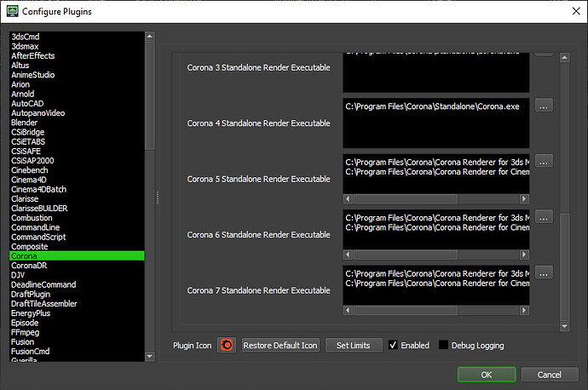Click settings panel scroll down arrow

click(565, 326)
